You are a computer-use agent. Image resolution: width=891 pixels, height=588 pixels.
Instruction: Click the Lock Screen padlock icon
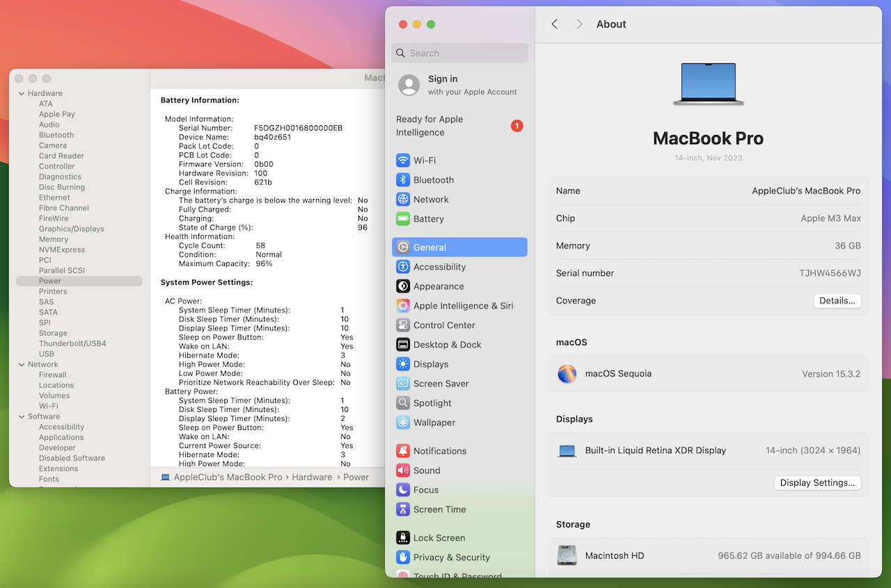point(403,538)
